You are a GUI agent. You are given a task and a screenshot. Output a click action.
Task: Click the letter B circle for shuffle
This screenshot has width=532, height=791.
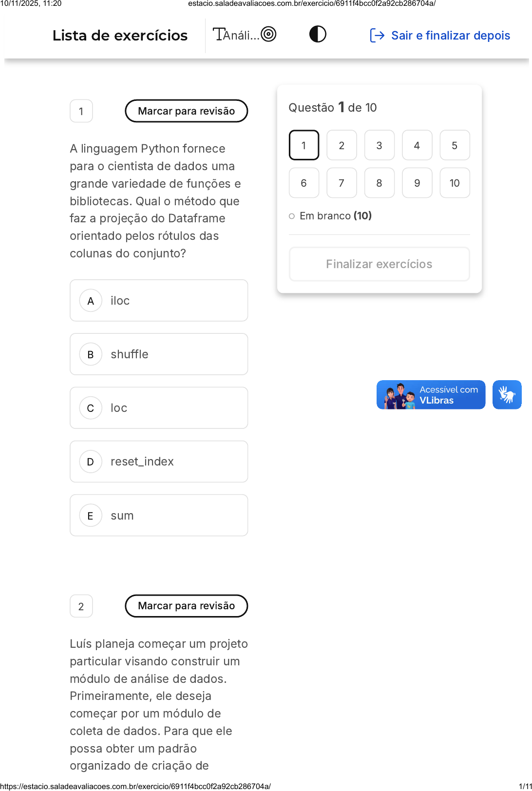click(x=91, y=354)
